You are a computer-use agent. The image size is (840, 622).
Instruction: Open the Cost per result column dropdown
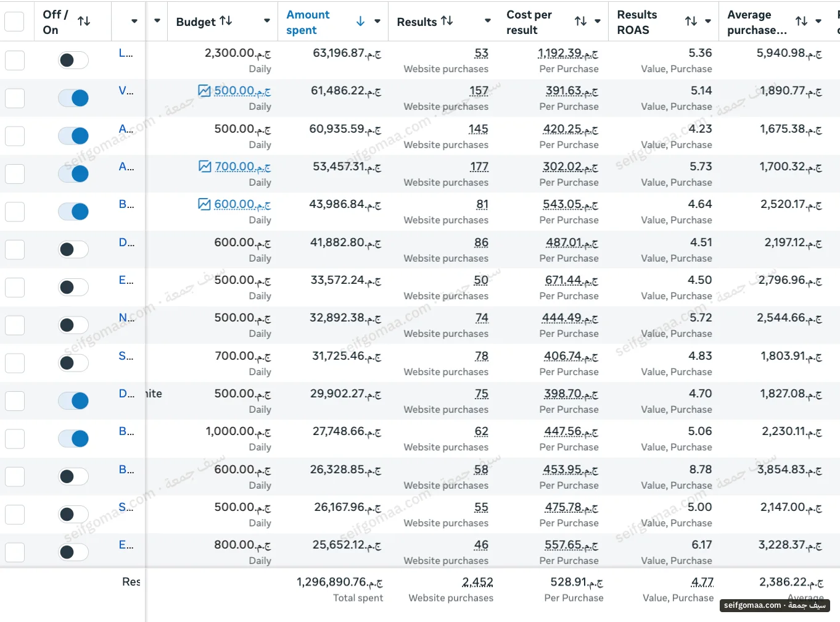[x=598, y=22]
